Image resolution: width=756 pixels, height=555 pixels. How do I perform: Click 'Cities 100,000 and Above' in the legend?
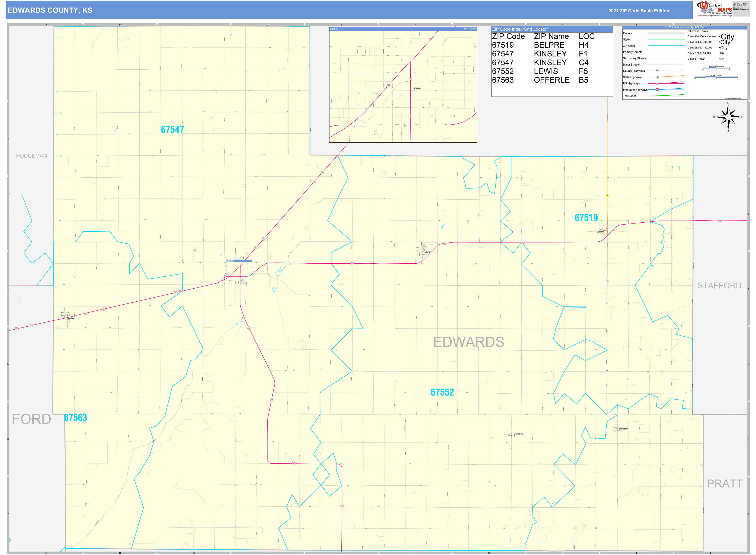tap(702, 36)
